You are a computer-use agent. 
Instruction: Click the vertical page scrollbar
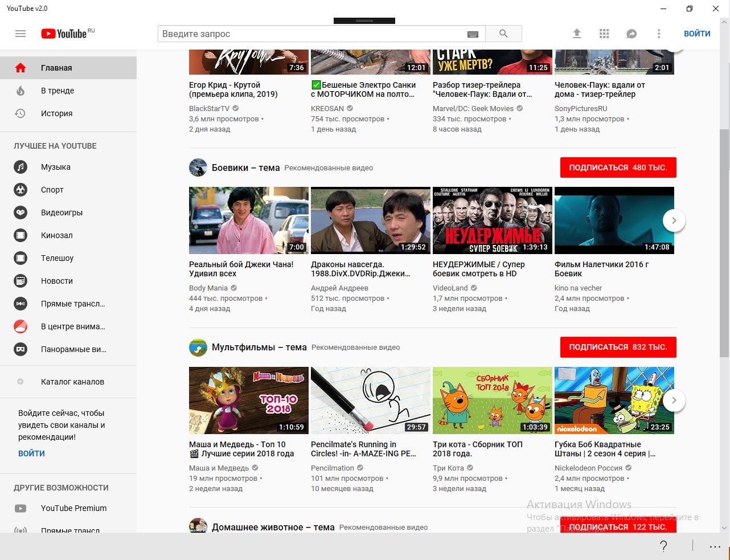724,243
